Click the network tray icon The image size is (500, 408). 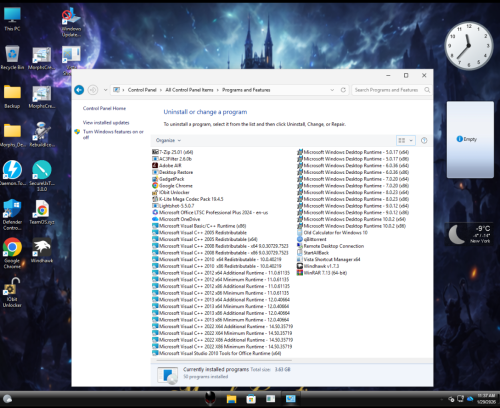click(460, 399)
